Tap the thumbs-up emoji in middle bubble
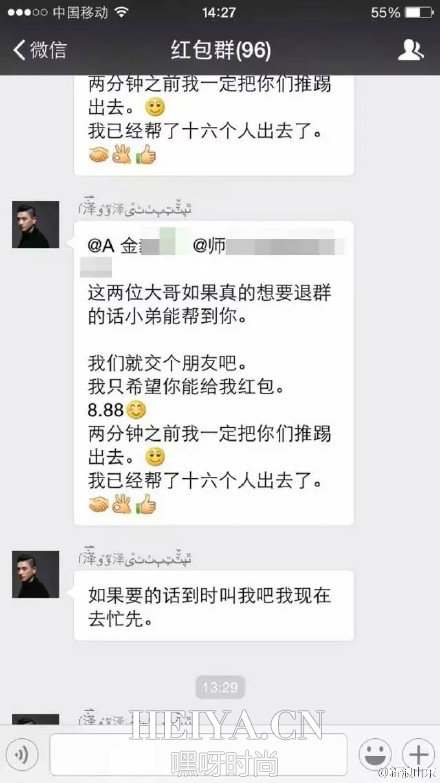440x783 pixels. coord(146,504)
